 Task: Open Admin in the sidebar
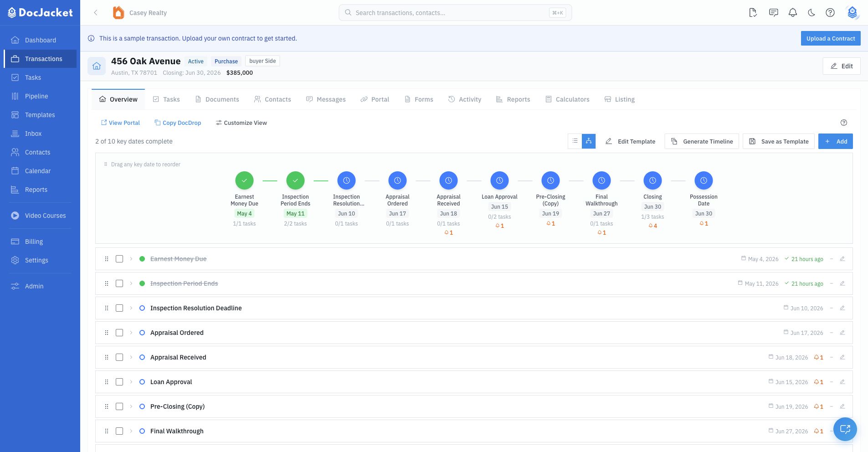pyautogui.click(x=40, y=286)
